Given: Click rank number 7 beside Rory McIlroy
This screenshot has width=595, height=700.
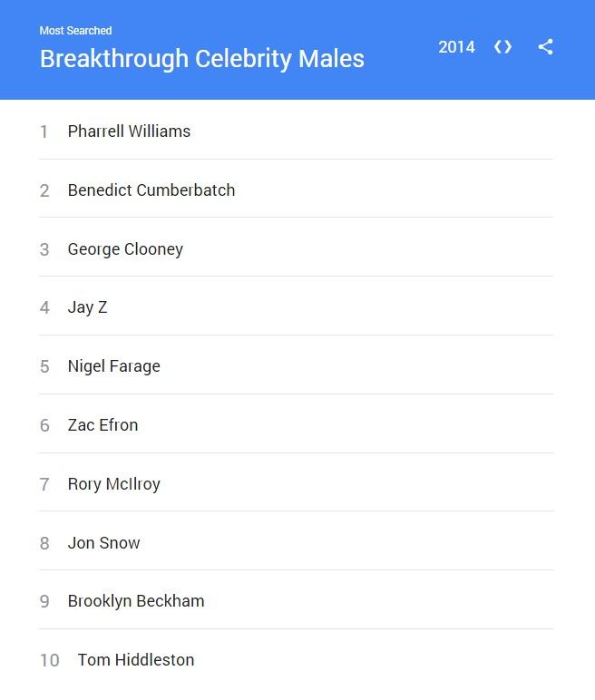Looking at the screenshot, I should click(x=44, y=484).
